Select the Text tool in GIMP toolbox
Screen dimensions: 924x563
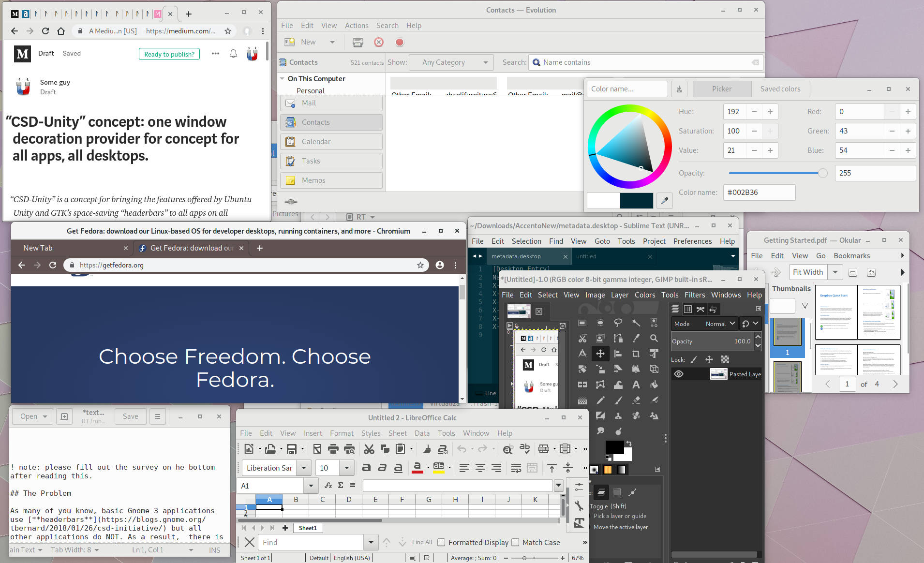coord(636,385)
